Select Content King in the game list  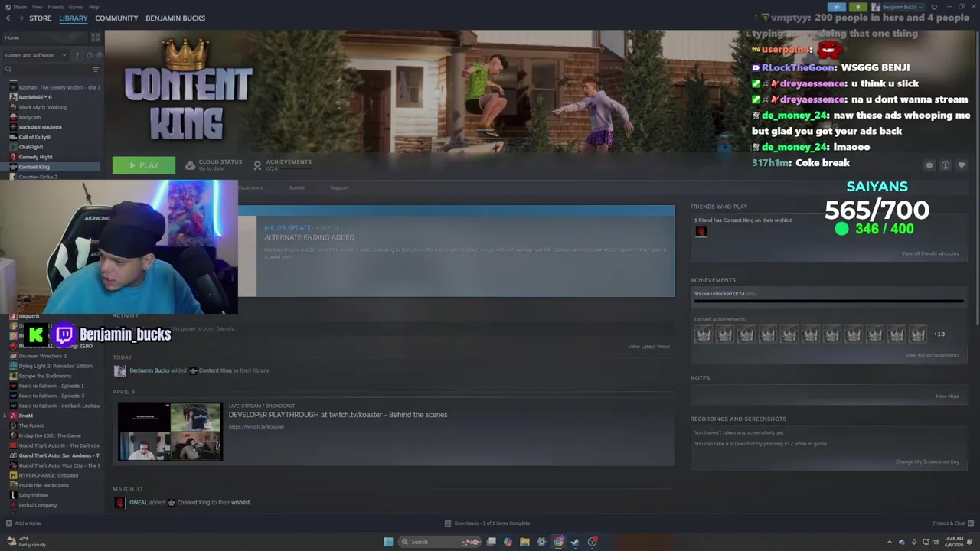pos(50,167)
